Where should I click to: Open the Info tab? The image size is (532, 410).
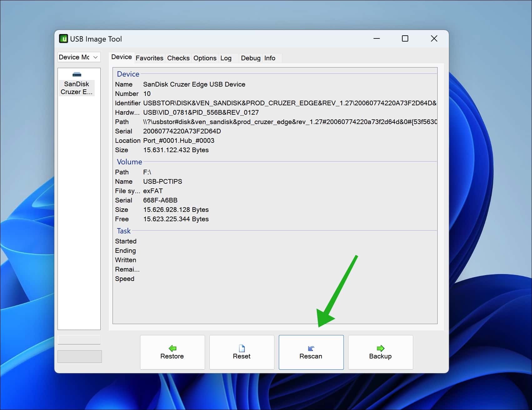pos(269,58)
